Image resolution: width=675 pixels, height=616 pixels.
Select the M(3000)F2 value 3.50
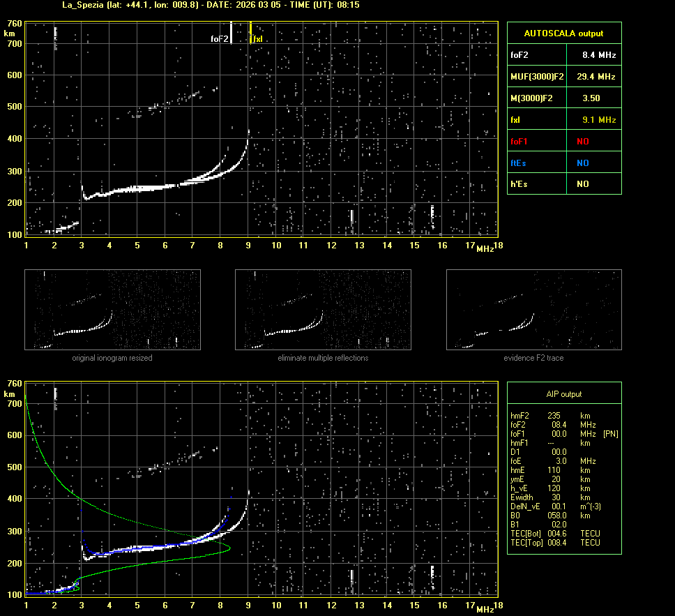pos(591,98)
